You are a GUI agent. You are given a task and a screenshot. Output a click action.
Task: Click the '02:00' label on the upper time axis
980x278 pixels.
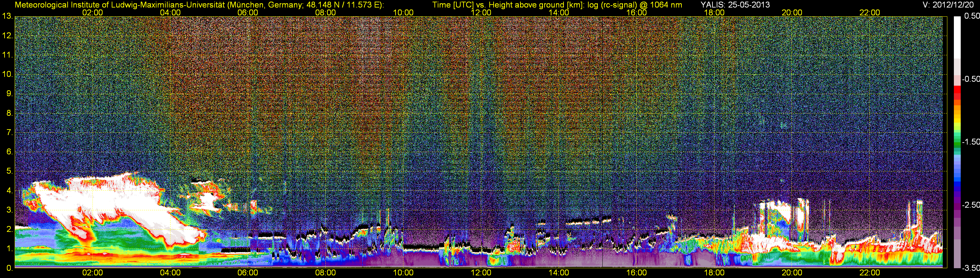(92, 12)
